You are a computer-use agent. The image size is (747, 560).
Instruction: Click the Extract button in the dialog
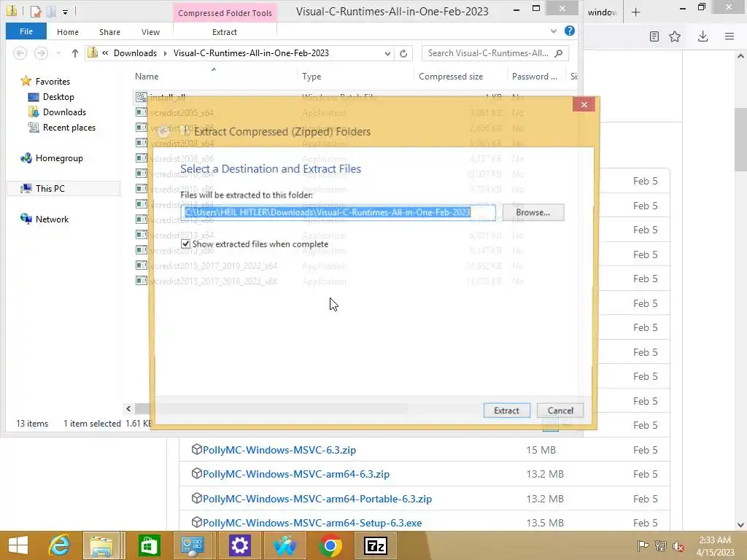coord(506,411)
